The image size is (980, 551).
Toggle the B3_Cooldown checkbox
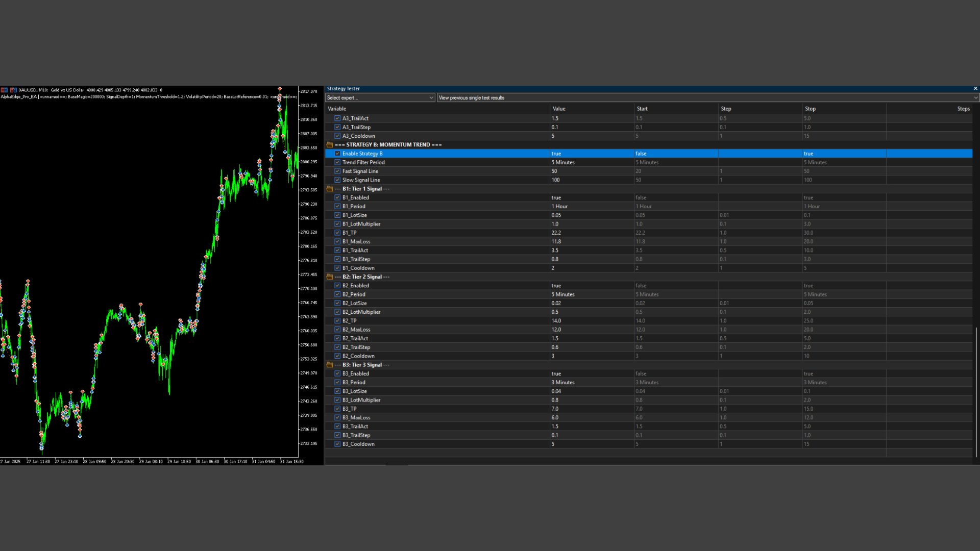pos(337,444)
